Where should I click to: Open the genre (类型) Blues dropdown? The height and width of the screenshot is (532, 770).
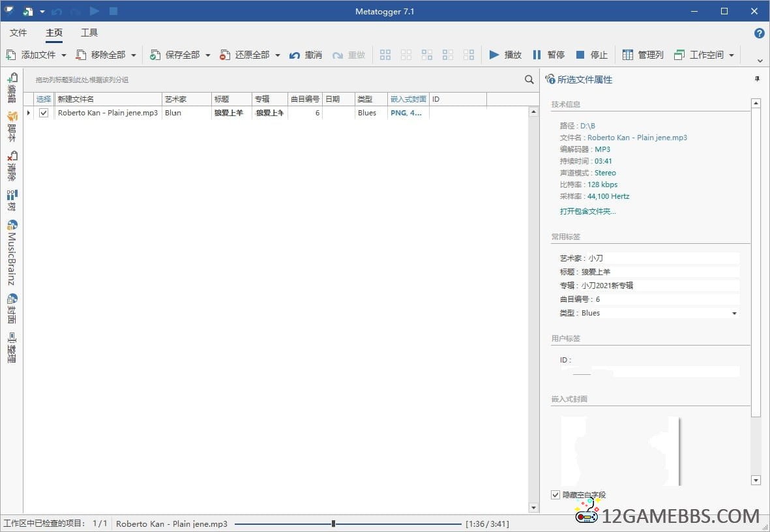tap(734, 314)
